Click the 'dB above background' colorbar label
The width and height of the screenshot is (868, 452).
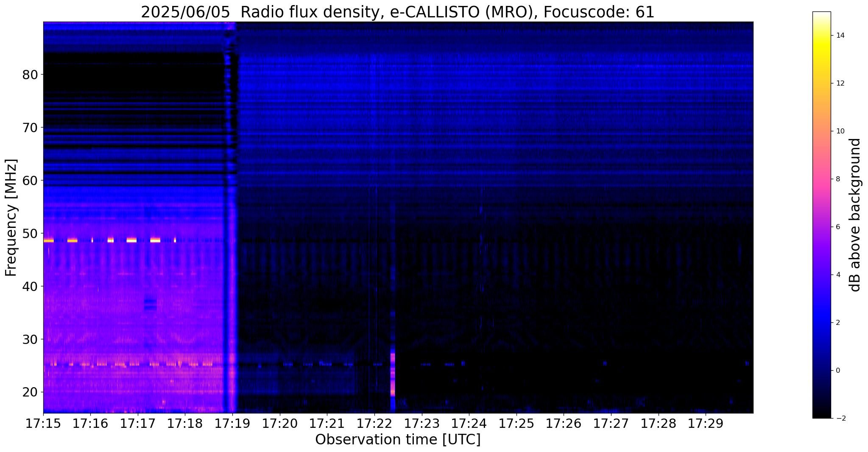(x=855, y=215)
